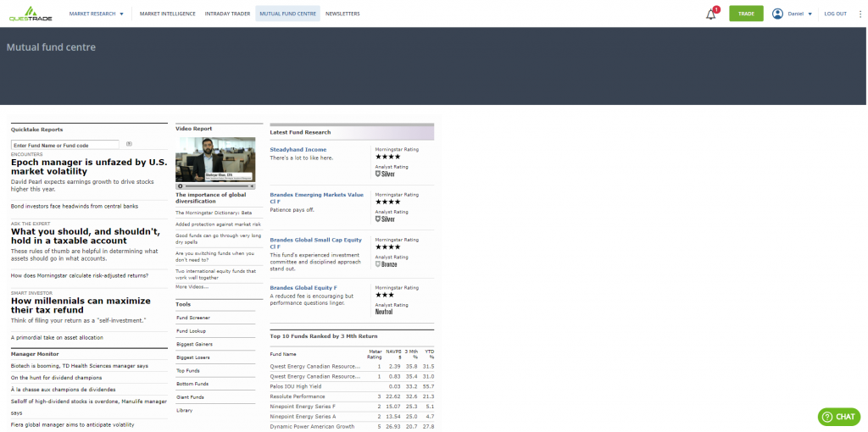Click the Daniel profile avatar icon

[777, 14]
